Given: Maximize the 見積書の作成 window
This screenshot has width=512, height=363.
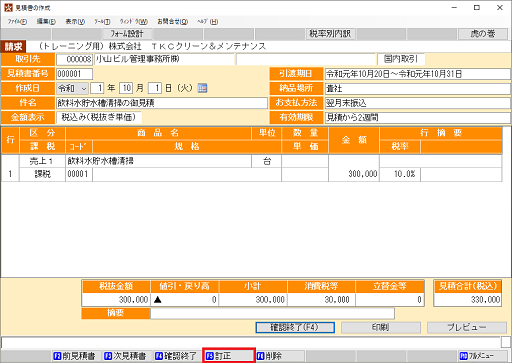Looking at the screenshot, I should 477,7.
